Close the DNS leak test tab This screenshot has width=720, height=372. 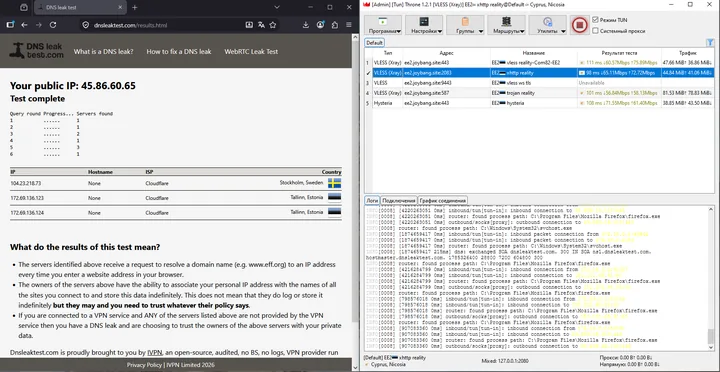click(x=120, y=7)
